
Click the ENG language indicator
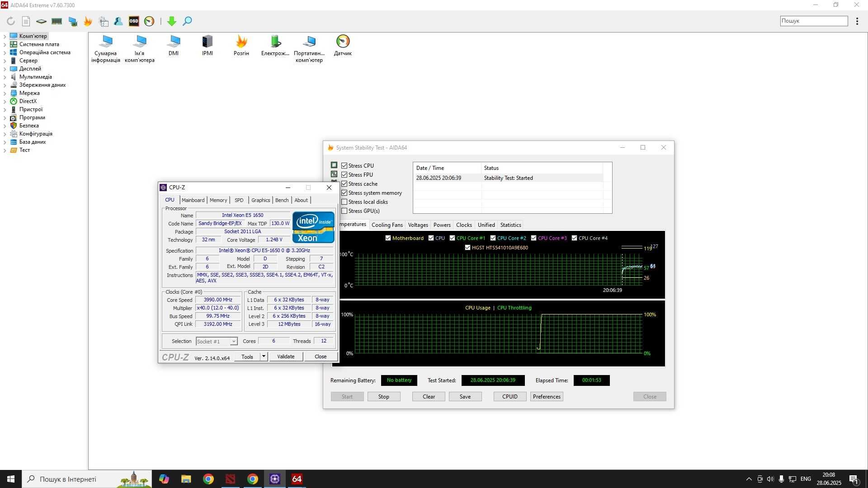click(x=806, y=479)
